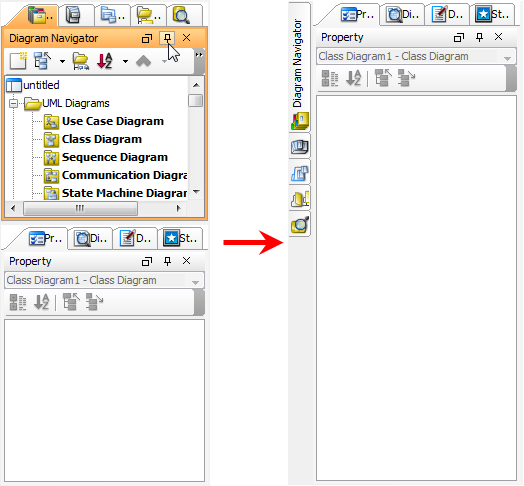Screen dimensions: 524x486
Task: Open Class Repository icon in vertical sidebar
Action: (x=300, y=173)
